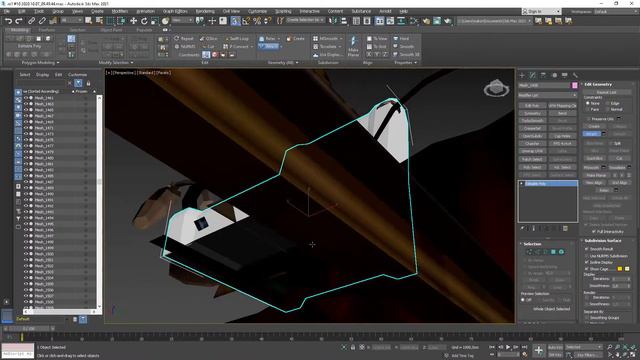Select the None constraint radio button

point(588,103)
